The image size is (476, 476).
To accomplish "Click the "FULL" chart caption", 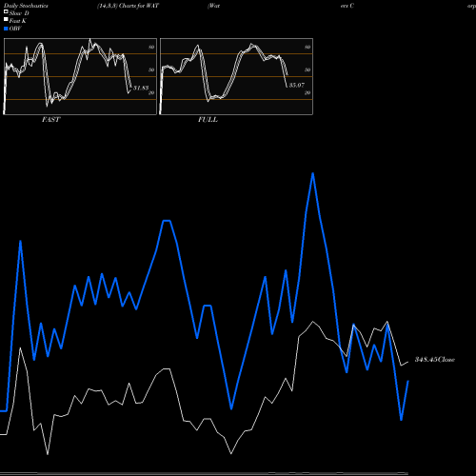I will tap(208, 120).
